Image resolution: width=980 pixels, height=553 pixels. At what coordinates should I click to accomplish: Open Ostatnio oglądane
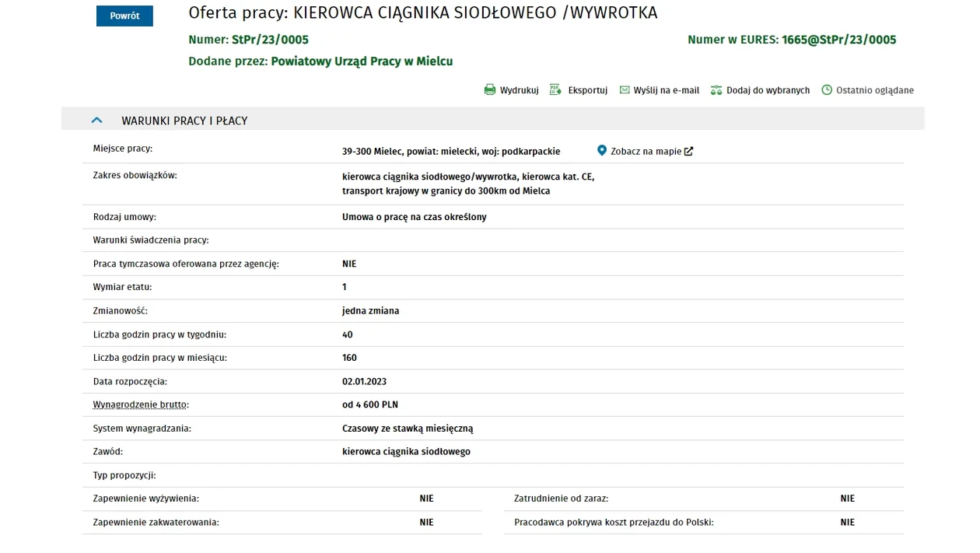tap(875, 90)
